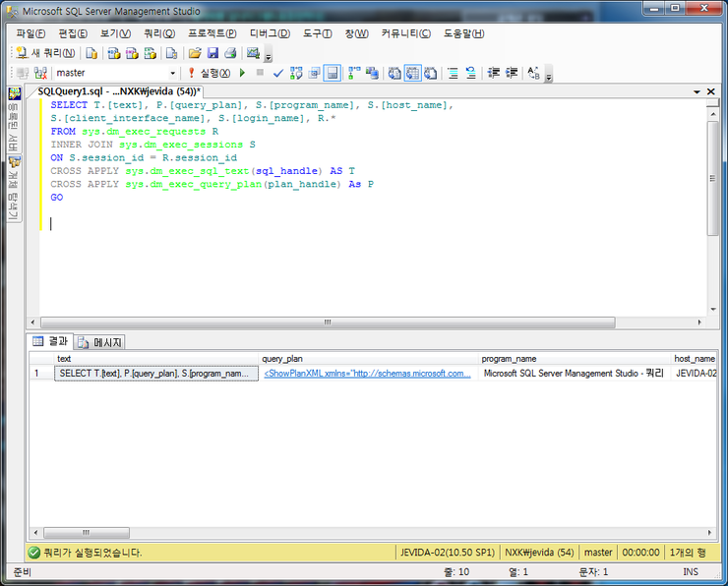Screen dimensions: 728x586
Task: Select Results to Grid icon
Action: [413, 73]
